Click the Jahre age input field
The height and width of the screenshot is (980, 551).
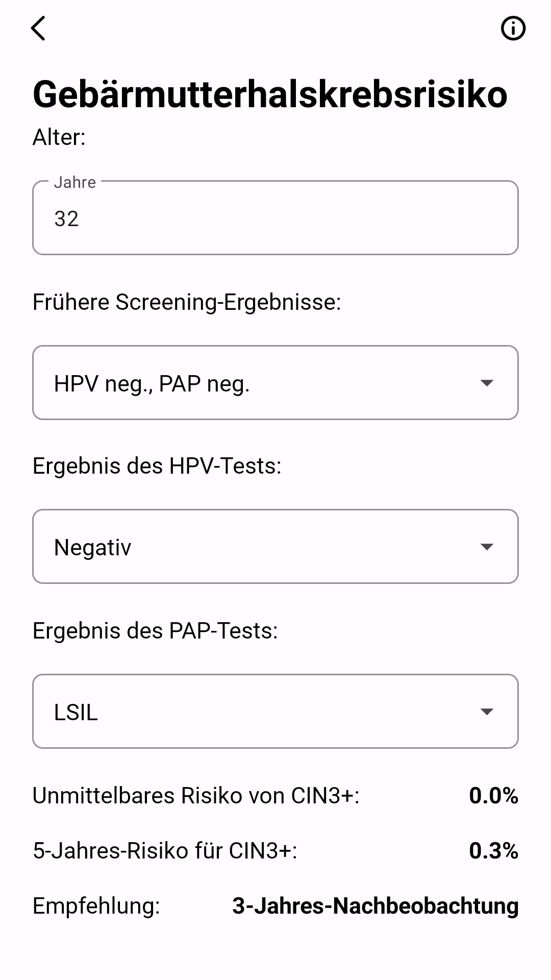click(275, 218)
